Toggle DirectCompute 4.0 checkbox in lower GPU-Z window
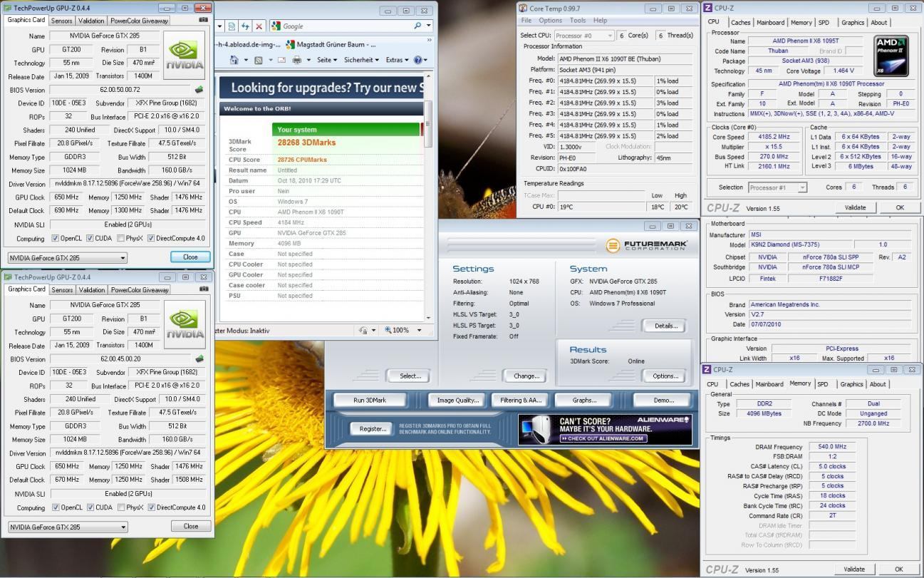 [x=151, y=507]
